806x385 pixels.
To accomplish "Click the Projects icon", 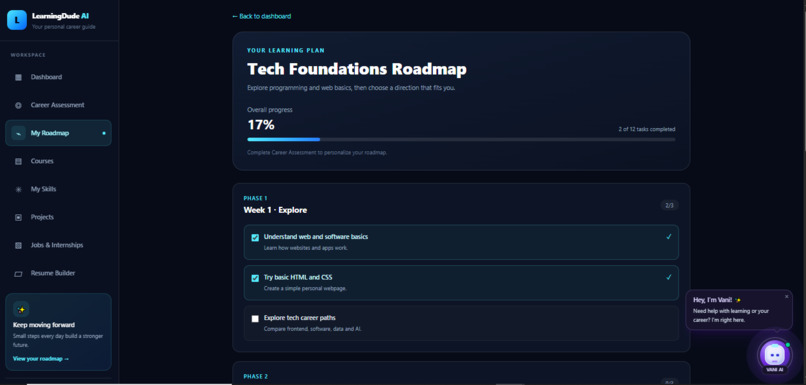I will (19, 217).
